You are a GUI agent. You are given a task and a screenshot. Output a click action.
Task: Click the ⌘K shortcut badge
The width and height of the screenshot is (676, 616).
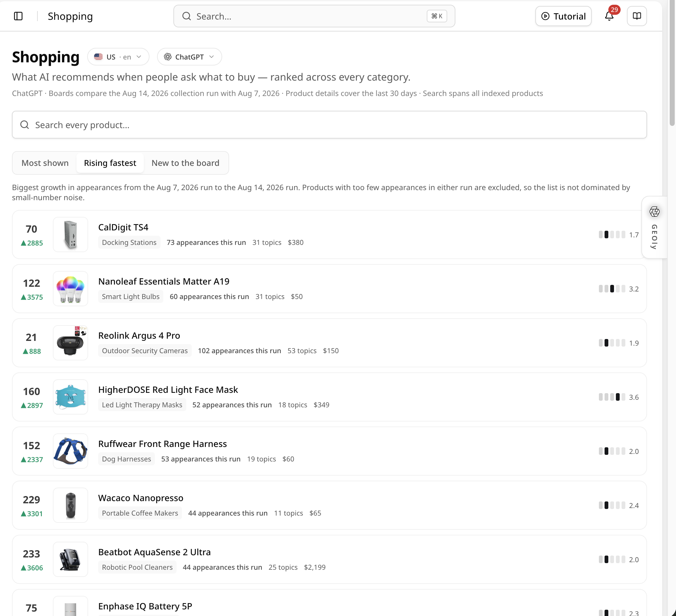pos(437,16)
